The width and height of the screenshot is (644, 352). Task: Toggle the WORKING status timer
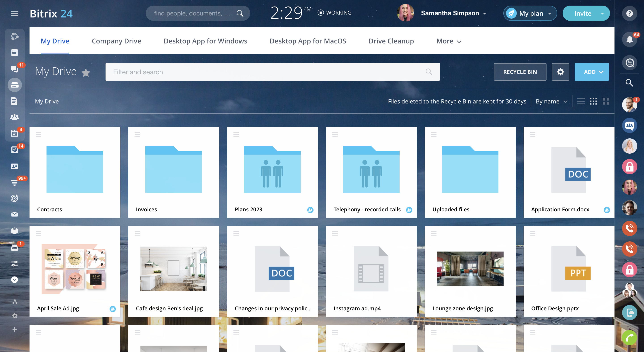pyautogui.click(x=334, y=13)
